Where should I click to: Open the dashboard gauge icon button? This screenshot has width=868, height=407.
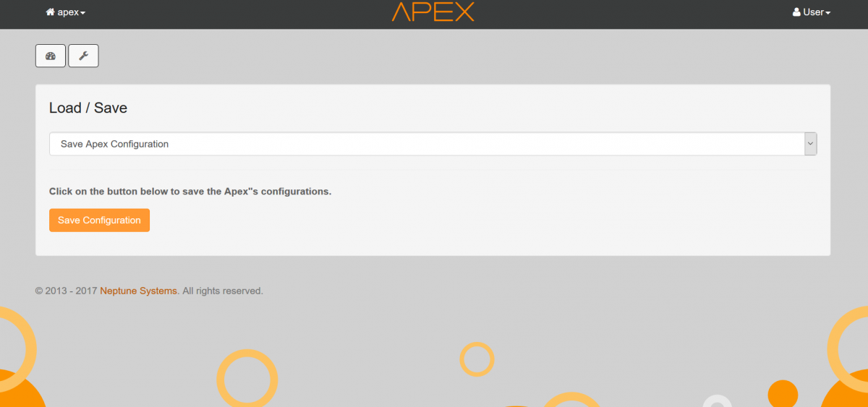tap(51, 56)
